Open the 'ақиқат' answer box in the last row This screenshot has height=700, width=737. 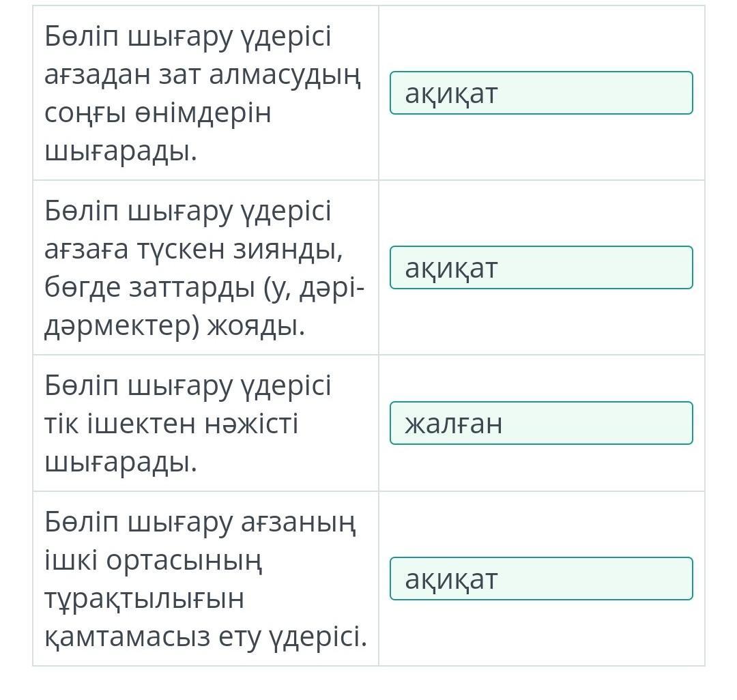tap(541, 579)
